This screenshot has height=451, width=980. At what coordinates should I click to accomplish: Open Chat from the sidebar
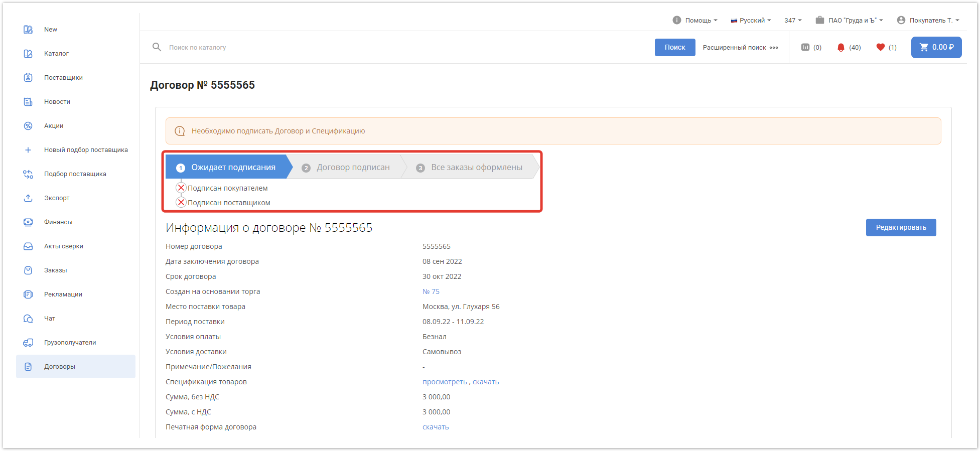tap(50, 319)
